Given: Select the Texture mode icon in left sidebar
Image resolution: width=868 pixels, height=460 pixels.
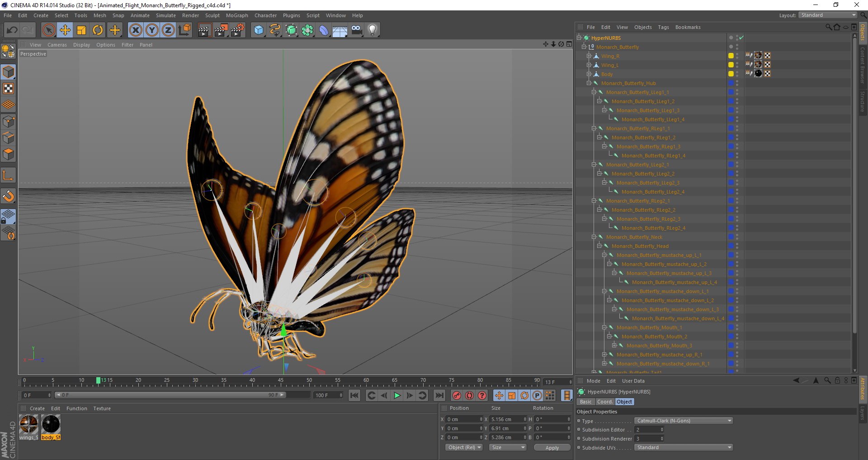Looking at the screenshot, I should click(9, 88).
